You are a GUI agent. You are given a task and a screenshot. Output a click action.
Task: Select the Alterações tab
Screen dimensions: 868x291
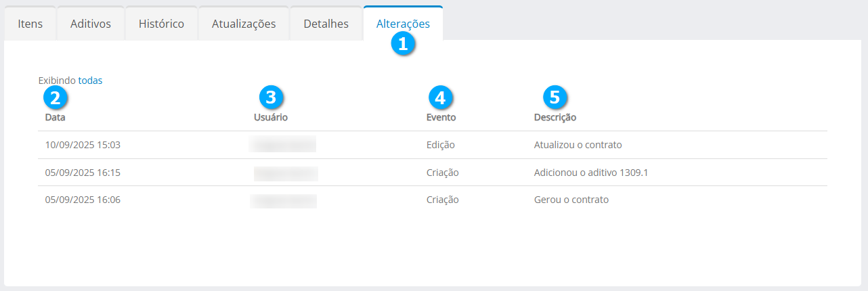click(x=403, y=24)
